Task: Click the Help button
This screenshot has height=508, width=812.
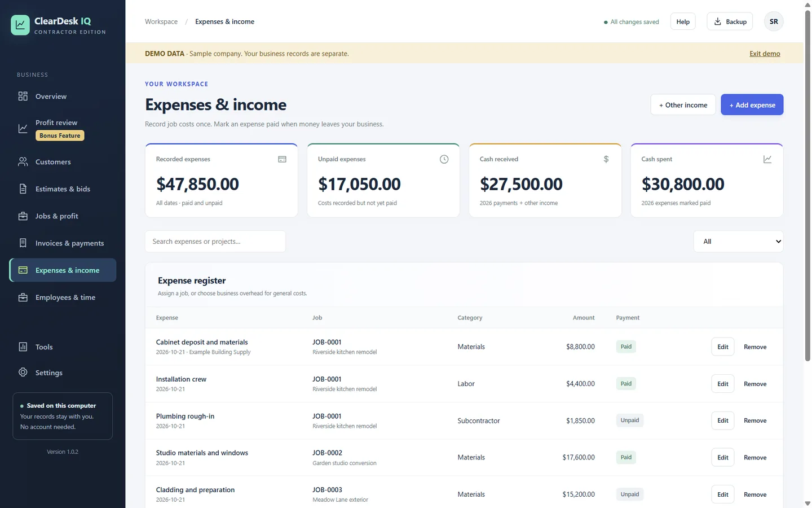Action: click(683, 21)
